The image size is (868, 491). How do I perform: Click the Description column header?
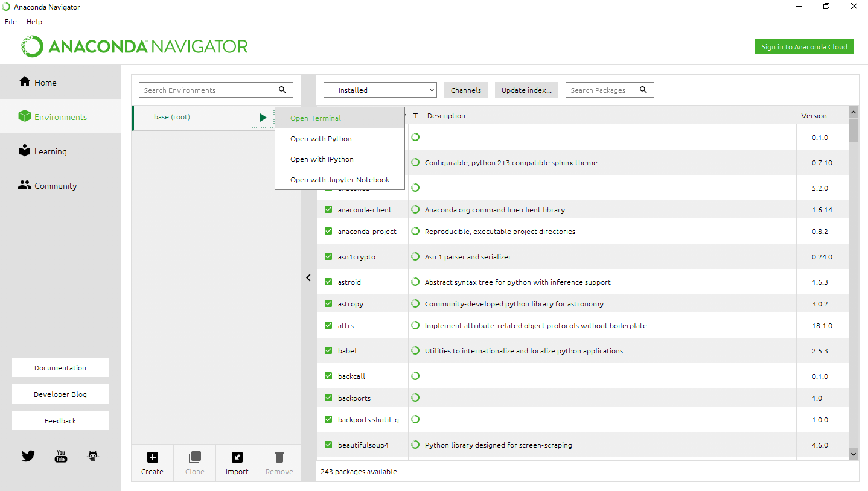(446, 116)
